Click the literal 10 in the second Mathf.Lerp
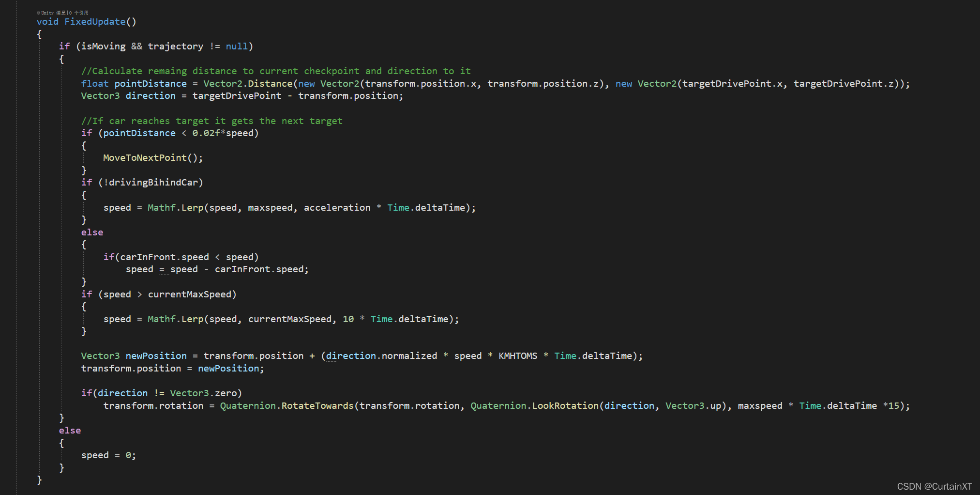This screenshot has height=495, width=980. point(348,319)
